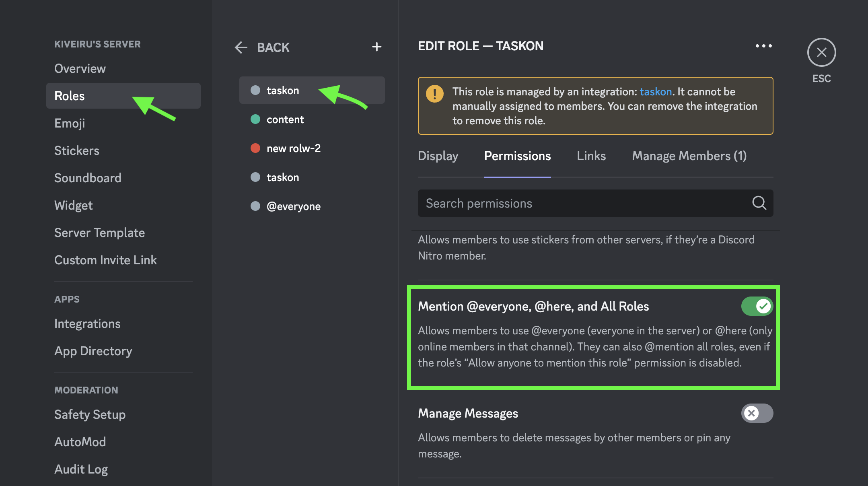Open AutoMod settings
Viewport: 868px width, 486px height.
coord(123,442)
